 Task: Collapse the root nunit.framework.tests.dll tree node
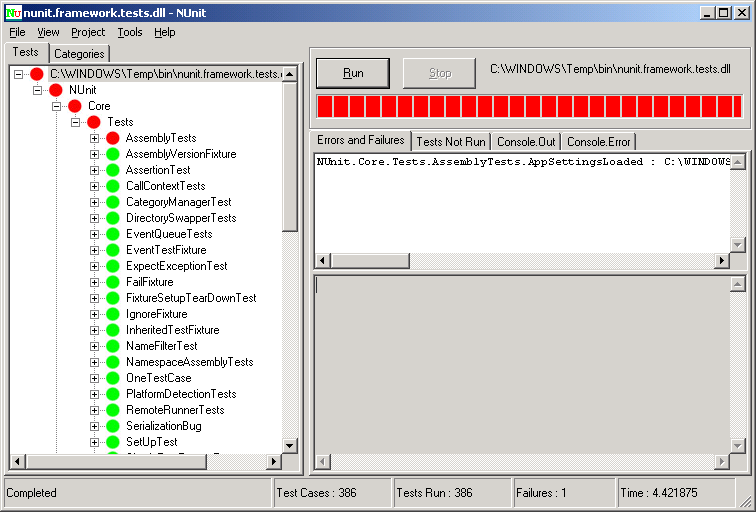[x=18, y=74]
